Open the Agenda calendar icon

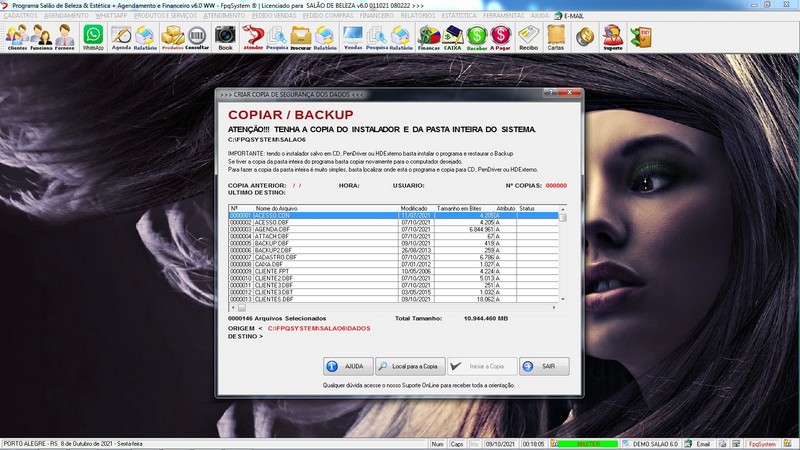pos(121,37)
